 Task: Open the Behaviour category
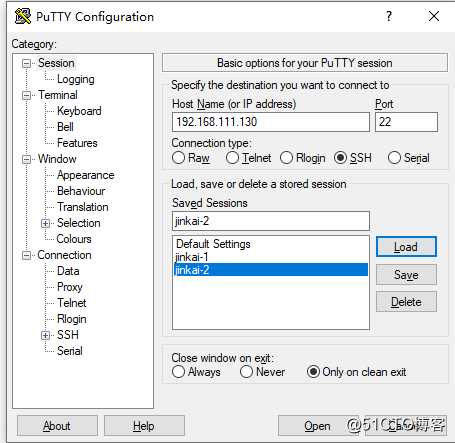tap(81, 191)
